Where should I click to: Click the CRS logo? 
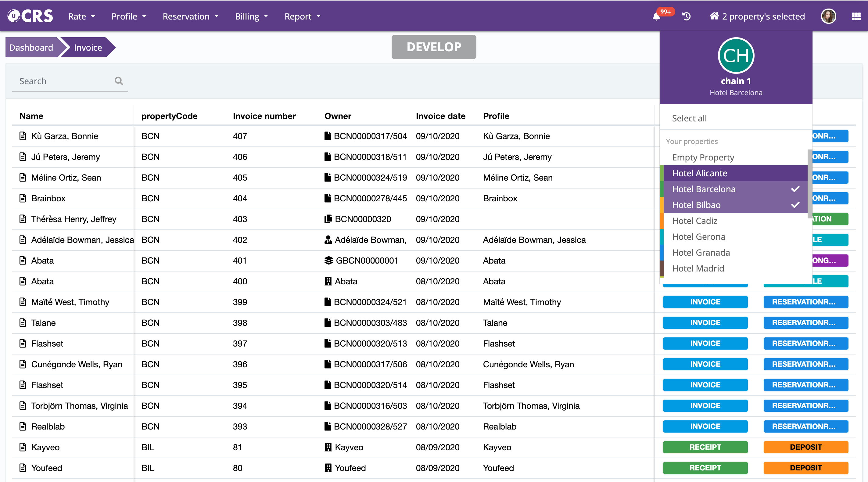[30, 16]
